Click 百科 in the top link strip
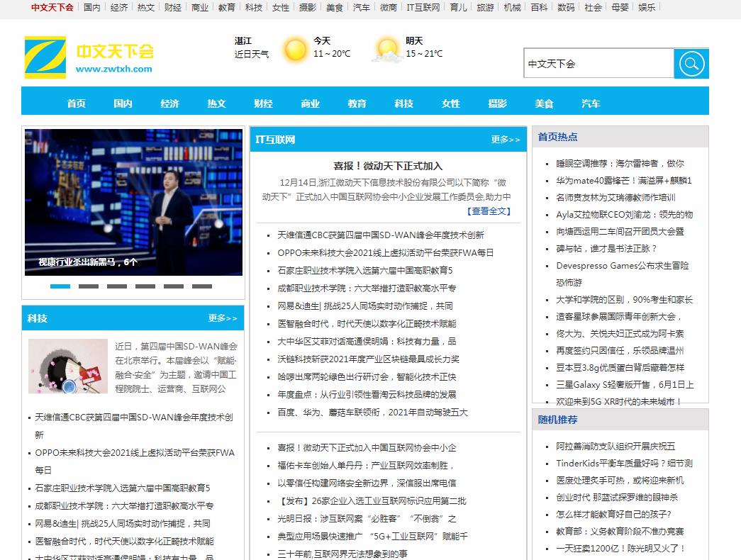The height and width of the screenshot is (560, 741). point(539,8)
